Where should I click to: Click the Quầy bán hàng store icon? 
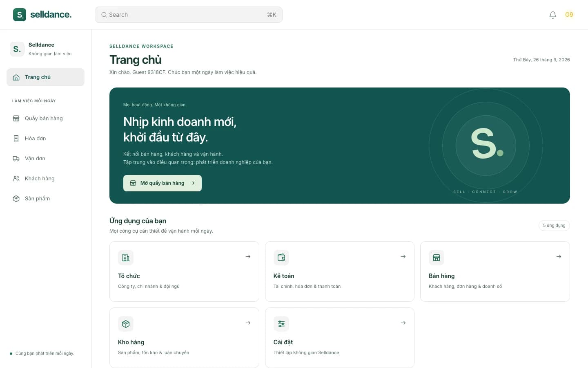click(x=16, y=119)
